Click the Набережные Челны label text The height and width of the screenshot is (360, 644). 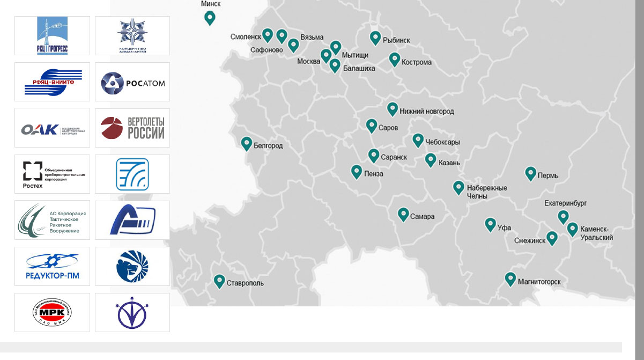487,192
